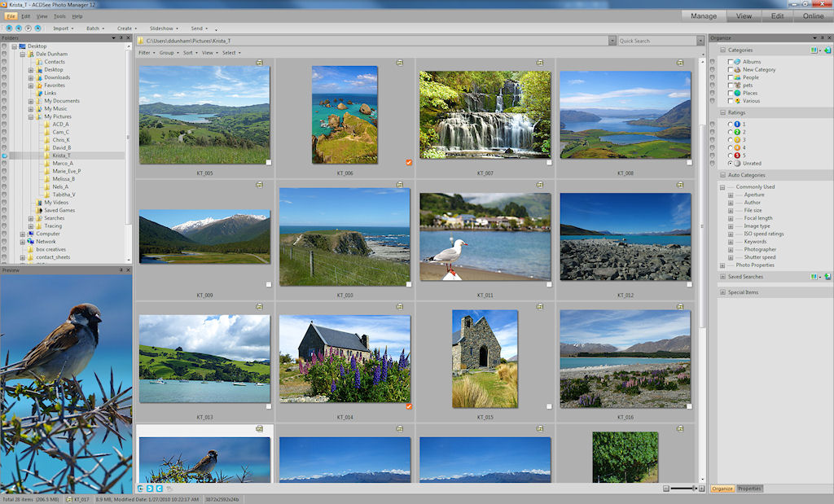Viewport: 834px width, 504px height.
Task: Open the Import dropdown menu
Action: point(64,28)
